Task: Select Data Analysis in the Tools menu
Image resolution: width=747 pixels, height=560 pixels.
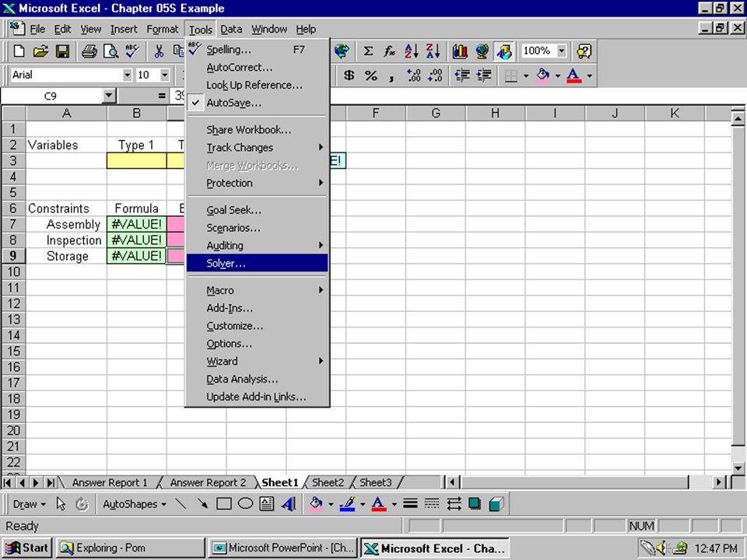Action: [x=258, y=379]
